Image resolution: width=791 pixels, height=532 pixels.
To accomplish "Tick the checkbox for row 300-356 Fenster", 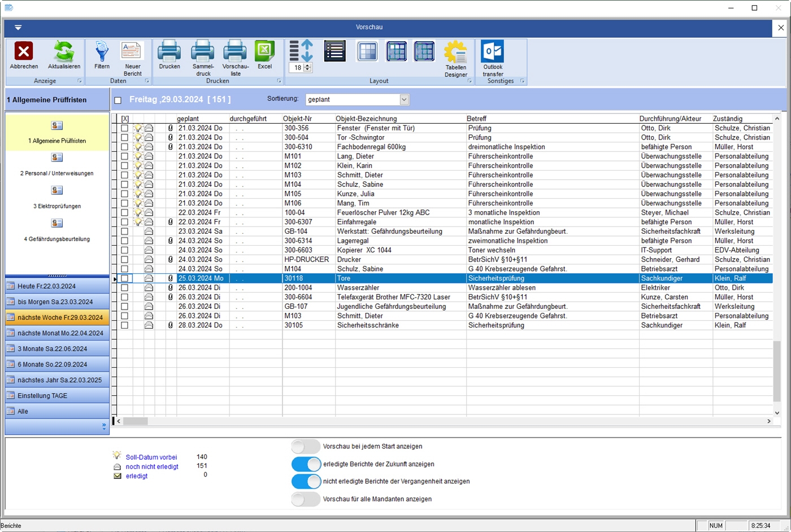I will coord(124,128).
